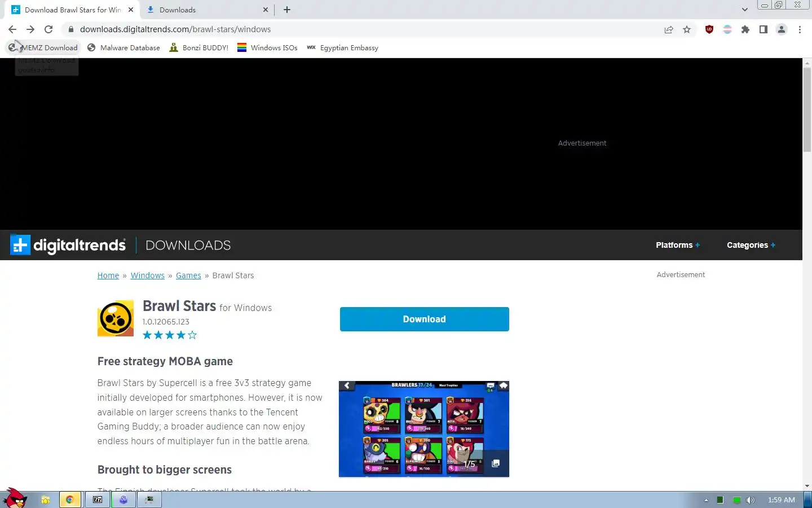Toggle the browser side panel icon
The width and height of the screenshot is (812, 508).
(x=764, y=29)
